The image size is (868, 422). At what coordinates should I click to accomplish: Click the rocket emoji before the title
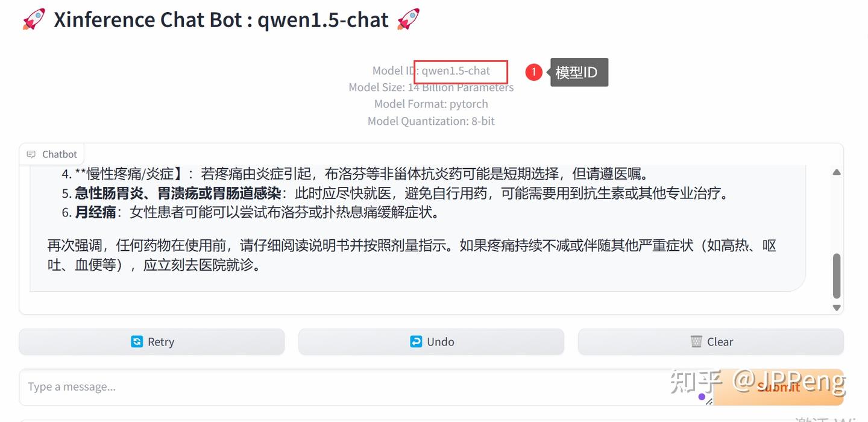pyautogui.click(x=34, y=19)
